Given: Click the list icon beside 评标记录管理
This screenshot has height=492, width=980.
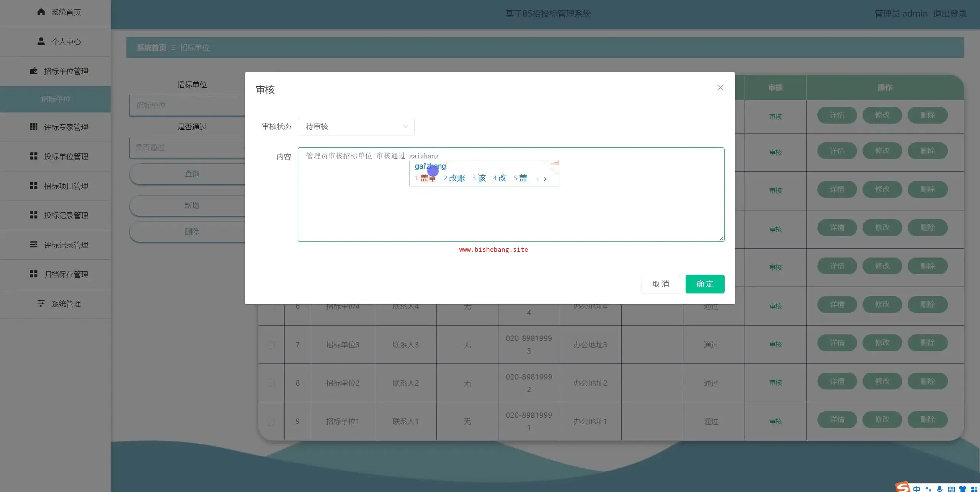Looking at the screenshot, I should (x=34, y=244).
